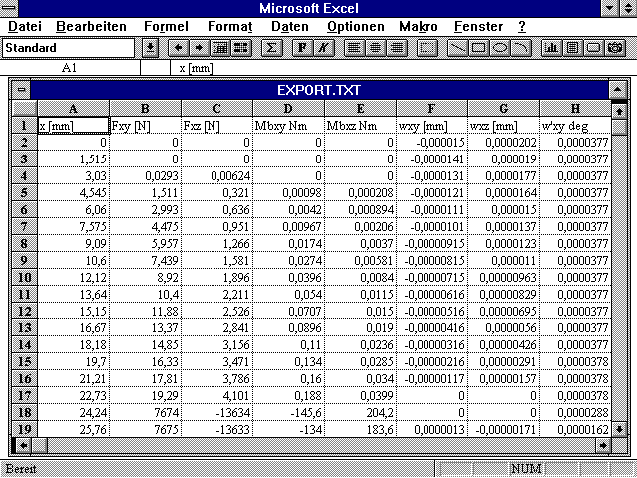Click the horizontal scrollbar thumb
This screenshot has height=478, width=637.
40,446
